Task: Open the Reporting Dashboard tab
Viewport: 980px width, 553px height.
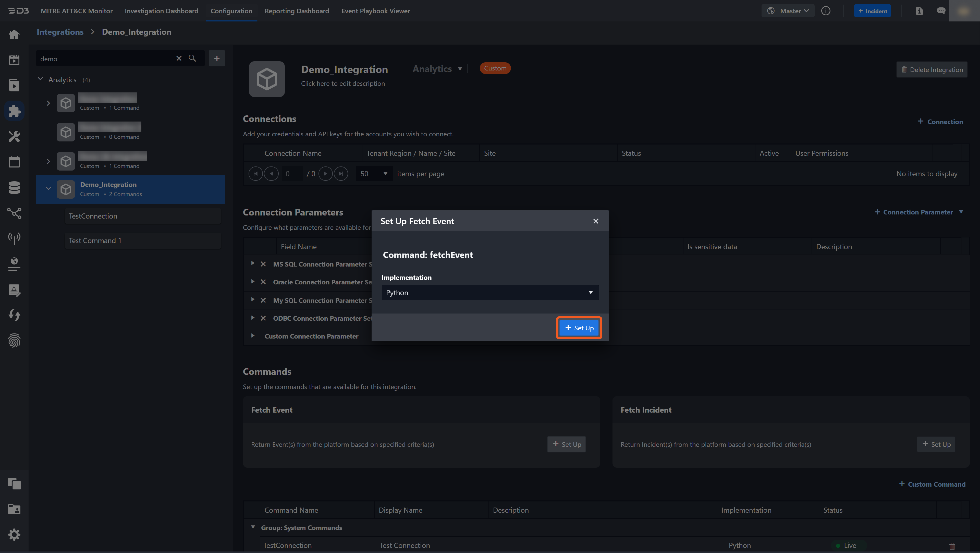Action: tap(296, 11)
